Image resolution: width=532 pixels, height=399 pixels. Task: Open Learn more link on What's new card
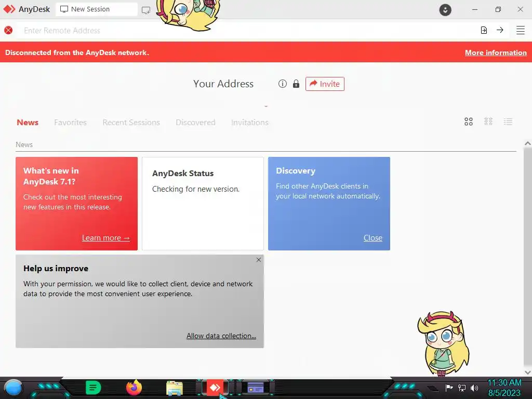pyautogui.click(x=106, y=238)
